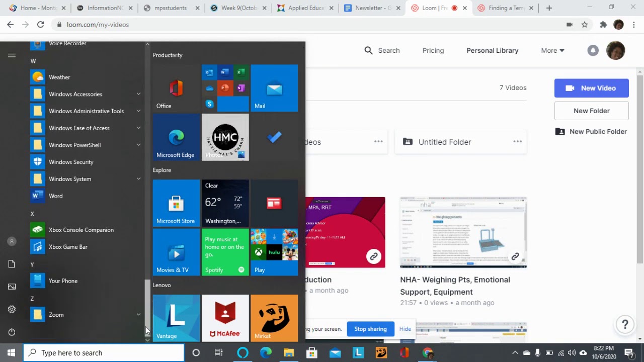Image resolution: width=644 pixels, height=362 pixels.
Task: Open the user account icon in Start sidebar
Action: click(12, 241)
